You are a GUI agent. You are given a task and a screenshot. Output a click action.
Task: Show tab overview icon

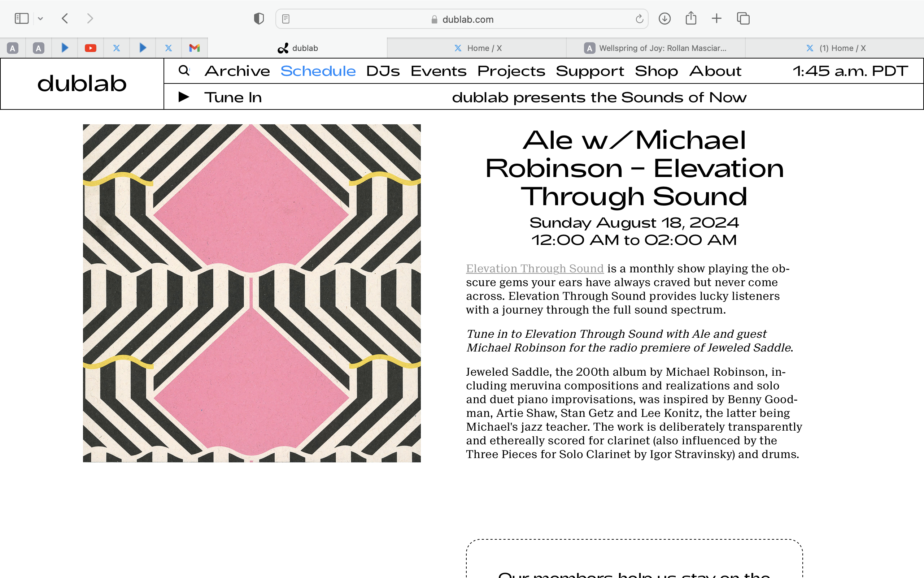click(743, 18)
